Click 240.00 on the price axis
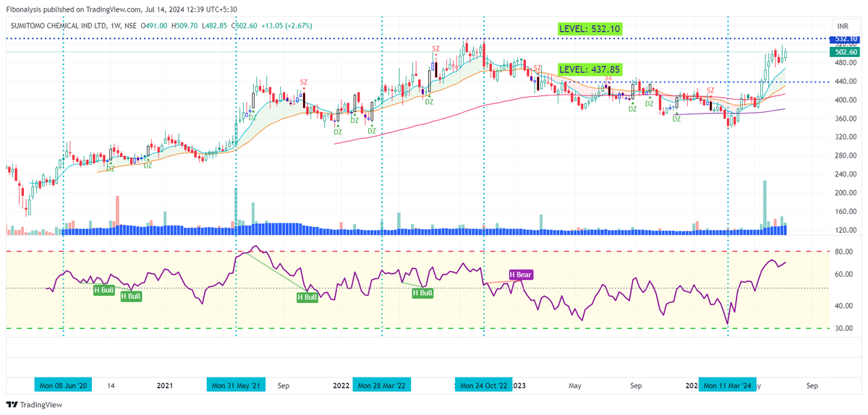The image size is (868, 415). [x=846, y=174]
